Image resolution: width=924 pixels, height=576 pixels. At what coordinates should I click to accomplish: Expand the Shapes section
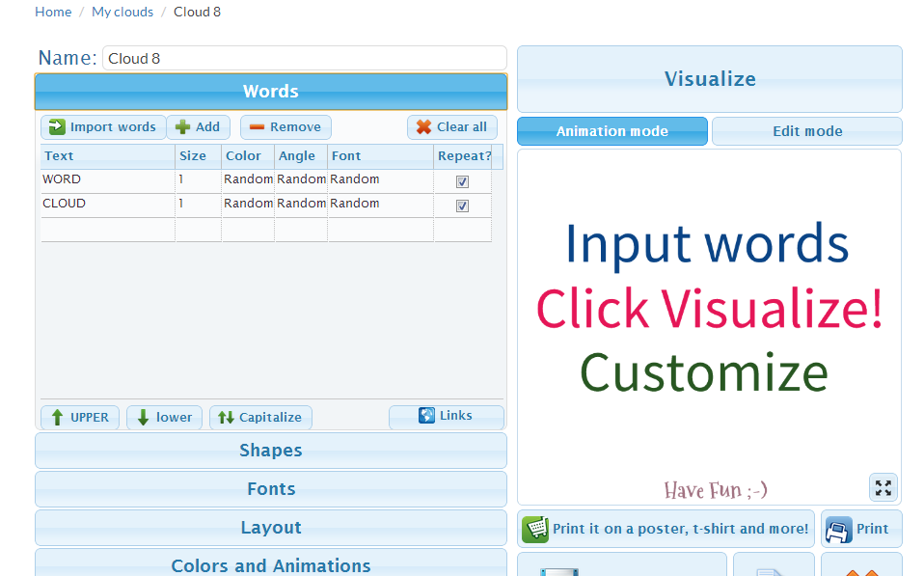click(x=271, y=451)
